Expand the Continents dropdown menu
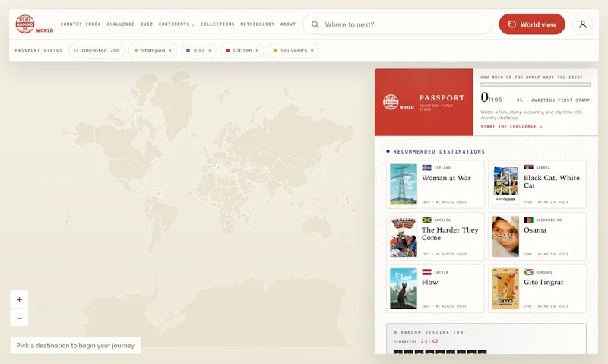This screenshot has width=608, height=364. click(176, 24)
